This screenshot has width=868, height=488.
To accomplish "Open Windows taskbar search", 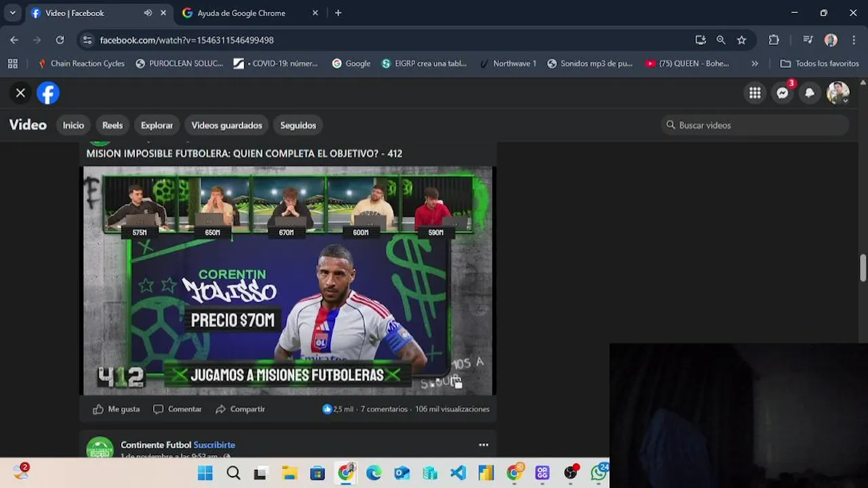I will pyautogui.click(x=233, y=473).
